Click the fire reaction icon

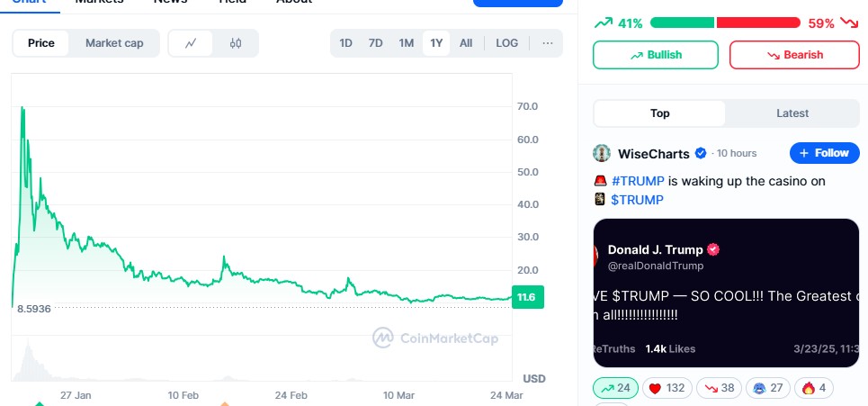[x=815, y=388]
